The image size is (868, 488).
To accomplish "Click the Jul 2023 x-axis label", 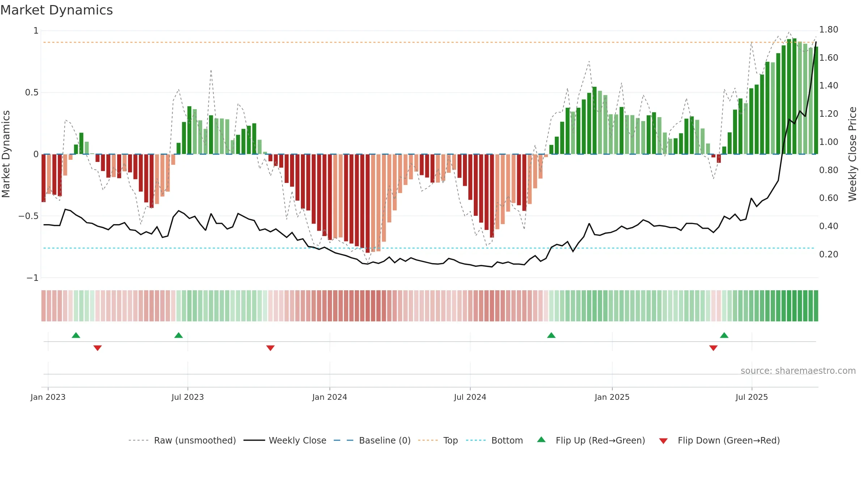I will (x=188, y=397).
